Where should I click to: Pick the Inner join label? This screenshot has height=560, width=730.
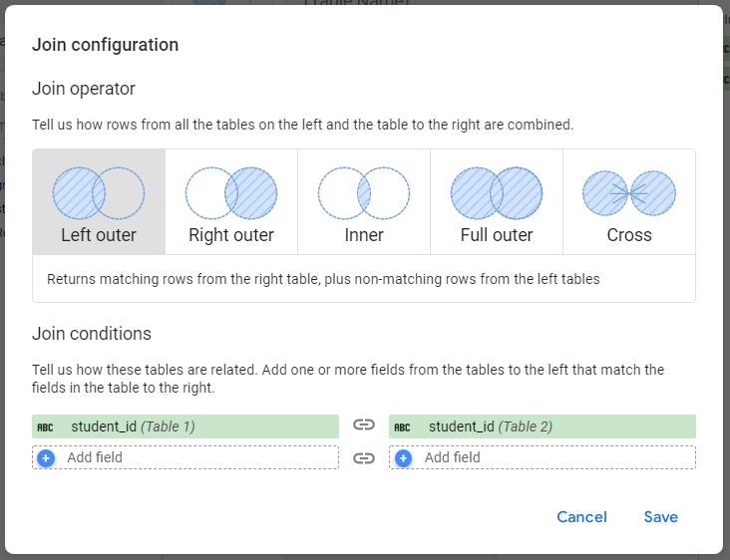(364, 236)
